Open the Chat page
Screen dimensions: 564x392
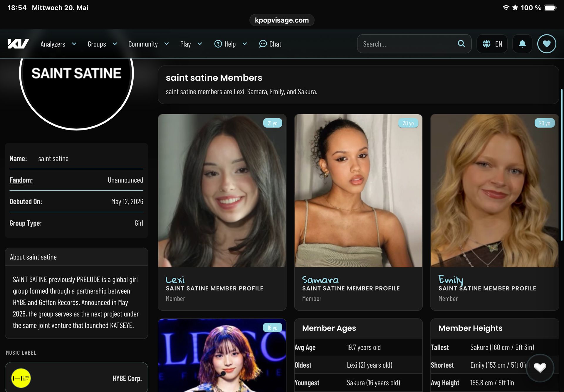tap(270, 44)
